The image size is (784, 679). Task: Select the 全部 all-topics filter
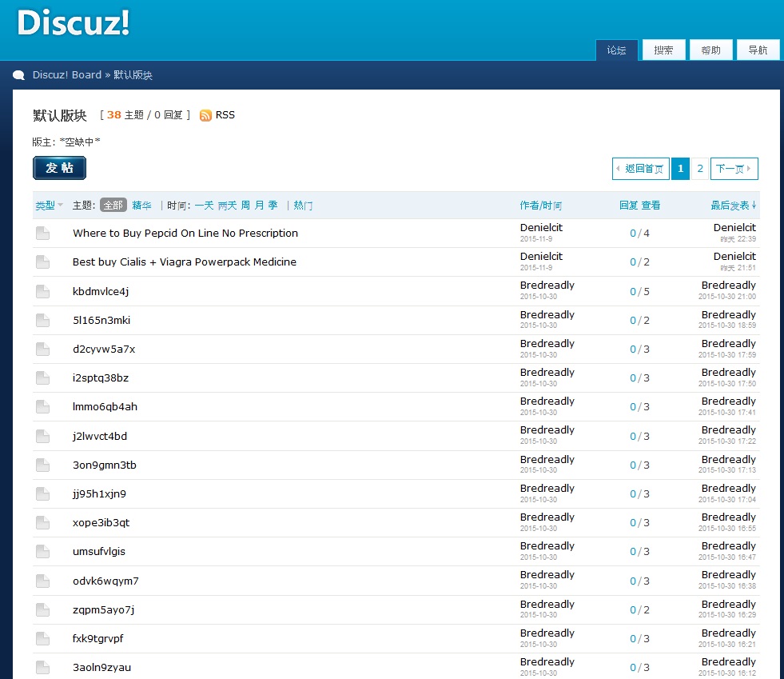click(113, 206)
